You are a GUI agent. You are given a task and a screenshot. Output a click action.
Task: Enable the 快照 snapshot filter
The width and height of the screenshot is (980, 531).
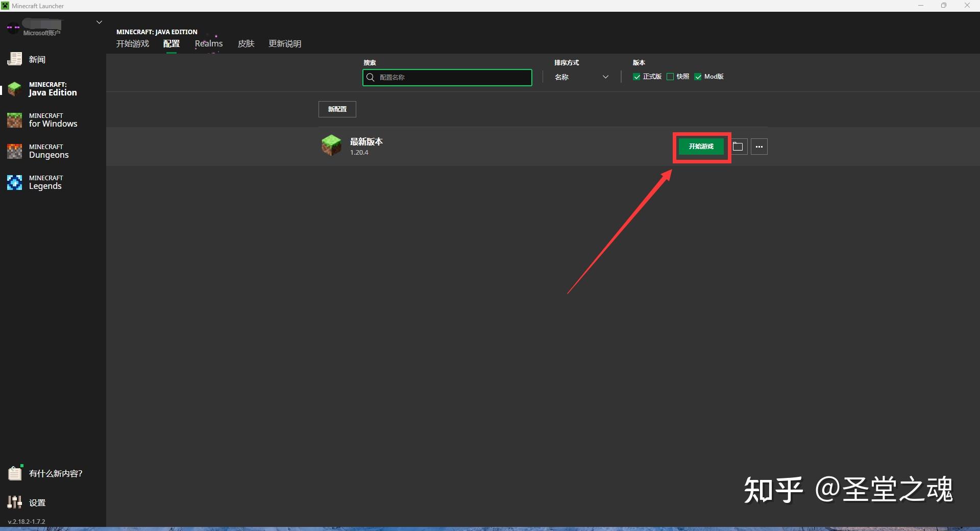[x=670, y=76]
